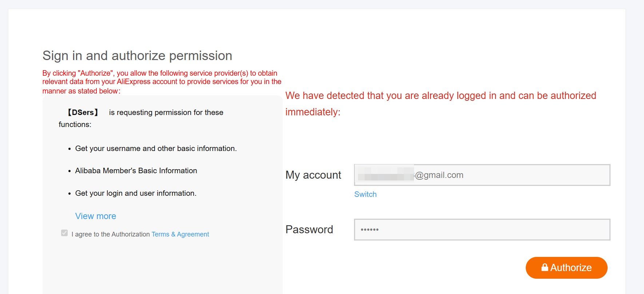Toggle the Authorization agreement checkbox
Screen dimensions: 644x294
64,233
